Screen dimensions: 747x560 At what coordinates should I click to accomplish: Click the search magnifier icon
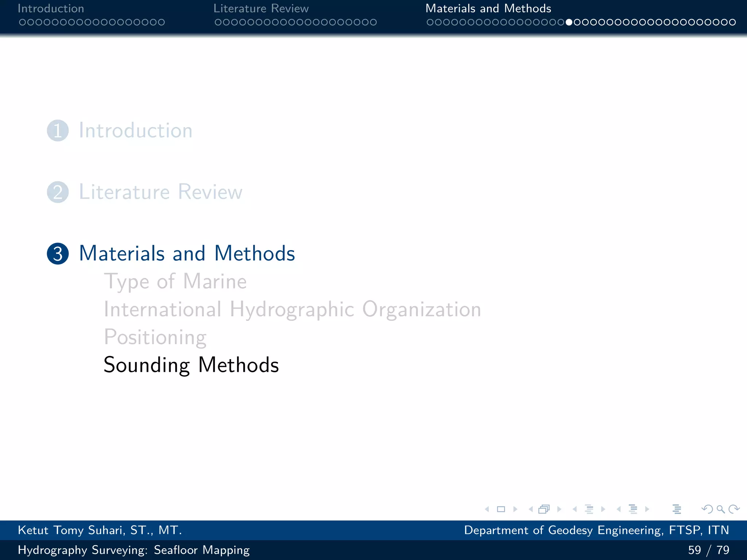720,509
